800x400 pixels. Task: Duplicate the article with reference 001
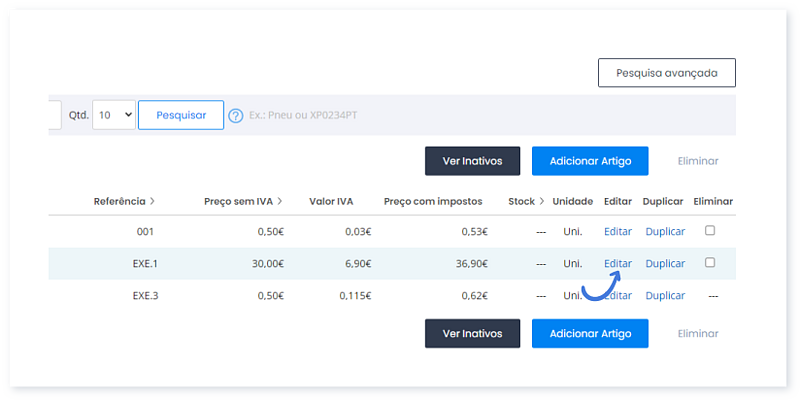pyautogui.click(x=665, y=232)
